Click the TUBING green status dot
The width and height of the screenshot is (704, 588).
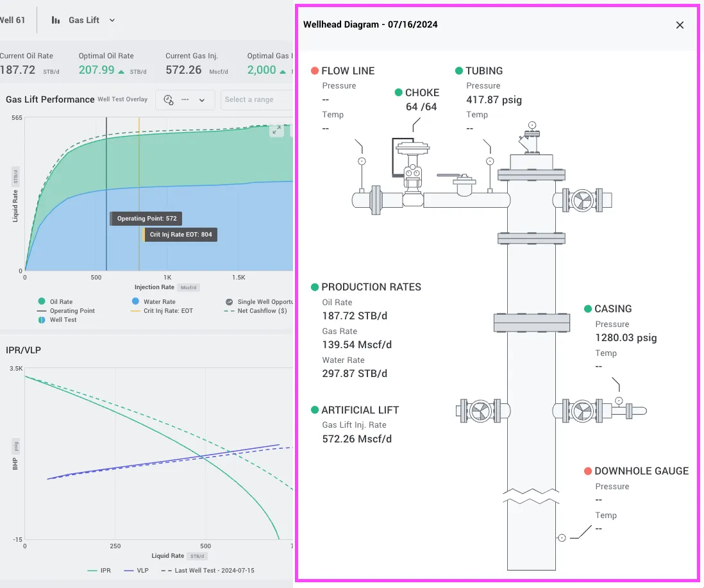(459, 71)
